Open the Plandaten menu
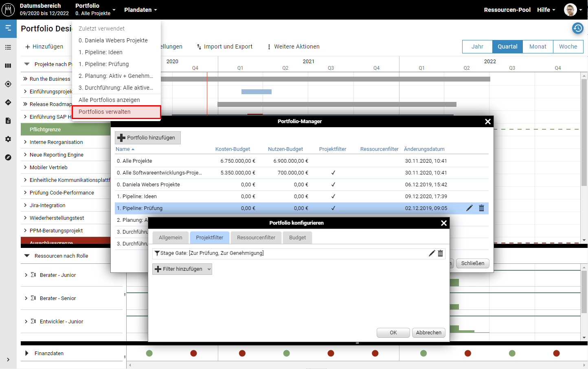 [x=140, y=10]
